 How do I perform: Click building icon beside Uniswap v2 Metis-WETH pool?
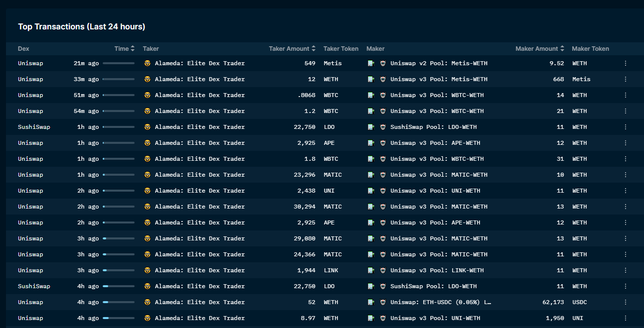tap(371, 63)
